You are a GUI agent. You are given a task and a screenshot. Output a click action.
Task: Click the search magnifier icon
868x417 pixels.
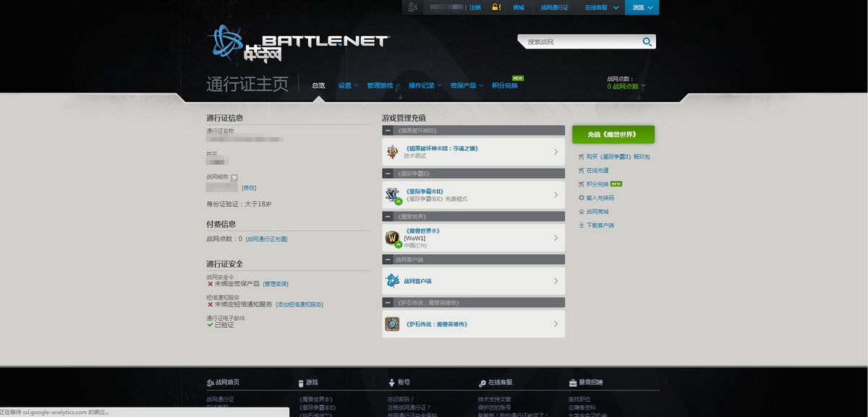point(647,42)
